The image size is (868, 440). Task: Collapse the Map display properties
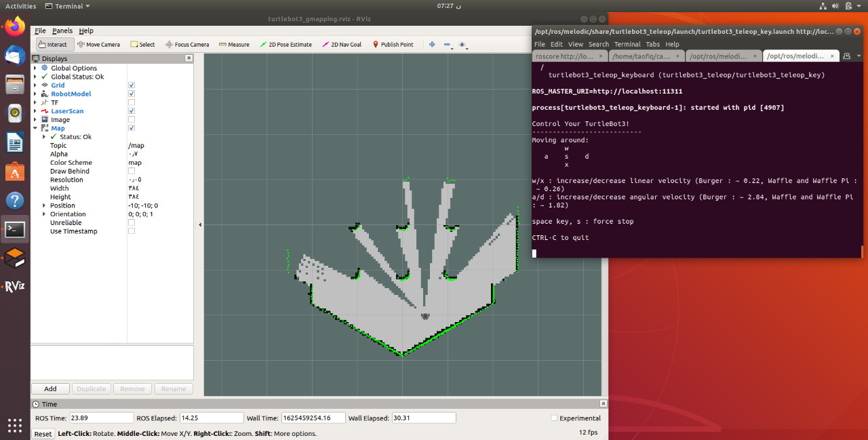(x=35, y=128)
